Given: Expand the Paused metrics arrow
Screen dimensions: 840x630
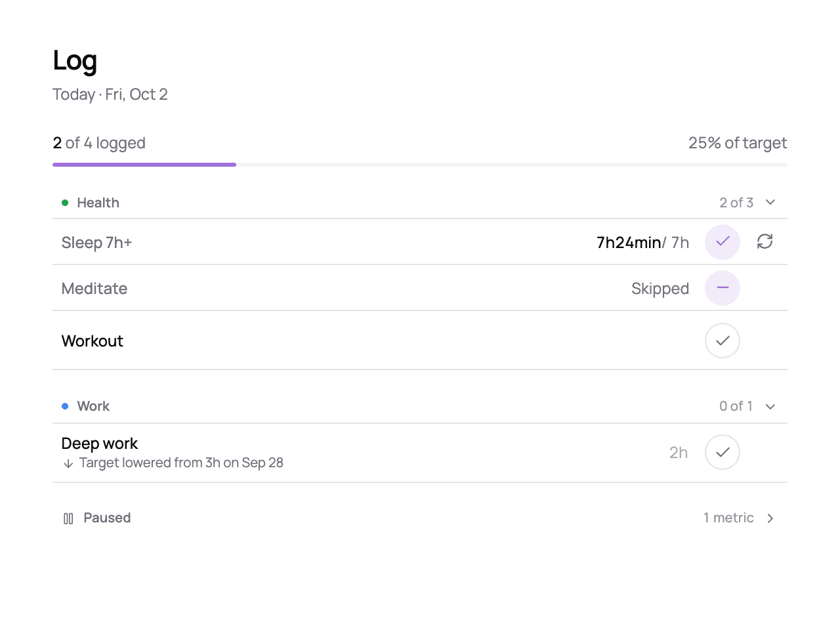Looking at the screenshot, I should [x=770, y=518].
